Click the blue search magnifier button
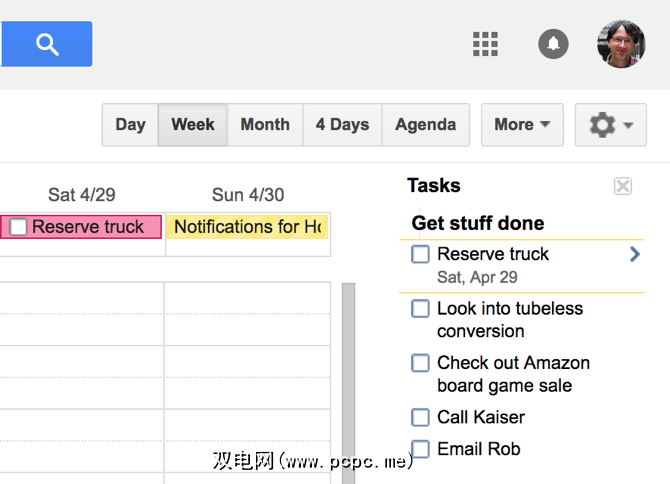This screenshot has width=670, height=484. pyautogui.click(x=47, y=44)
